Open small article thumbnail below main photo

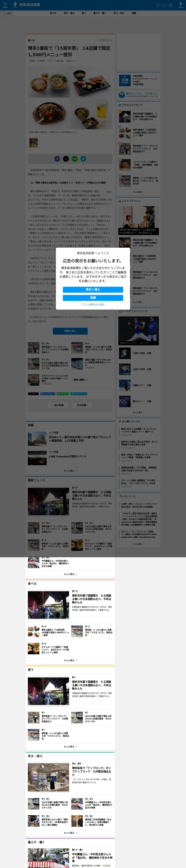tap(33, 142)
